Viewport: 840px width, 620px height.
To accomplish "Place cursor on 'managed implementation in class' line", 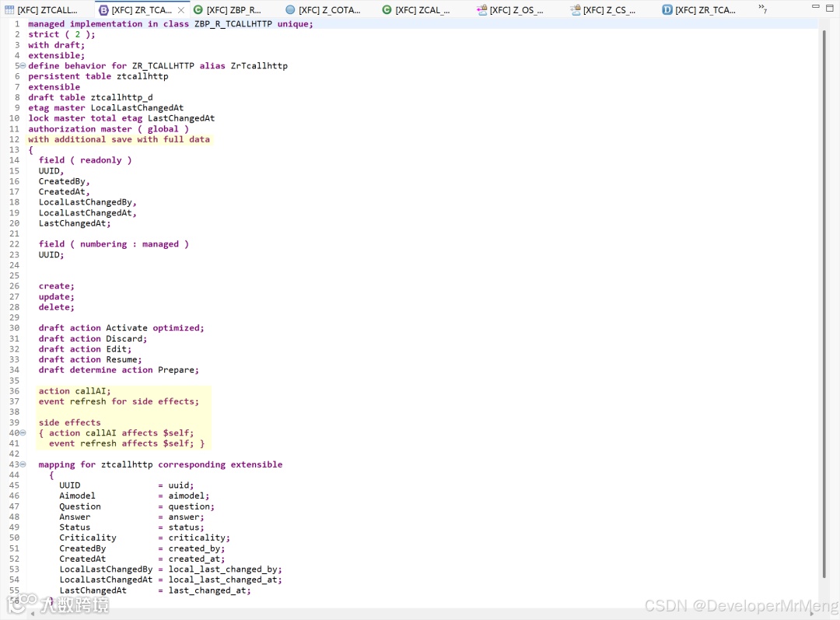I will pos(170,24).
